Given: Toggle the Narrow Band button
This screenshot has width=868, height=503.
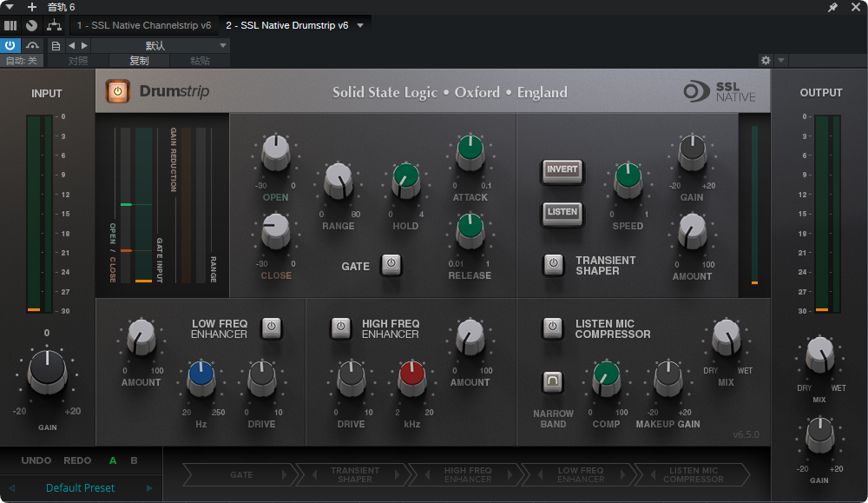Looking at the screenshot, I should (x=552, y=381).
